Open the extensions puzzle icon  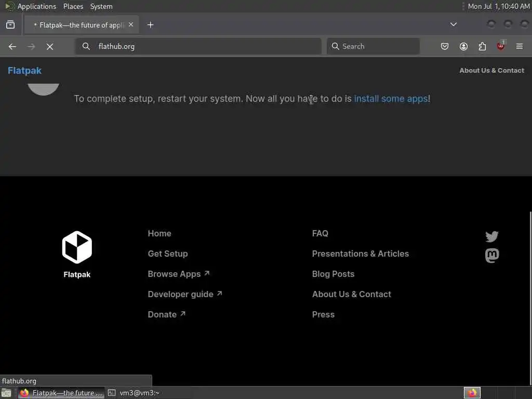(x=482, y=46)
